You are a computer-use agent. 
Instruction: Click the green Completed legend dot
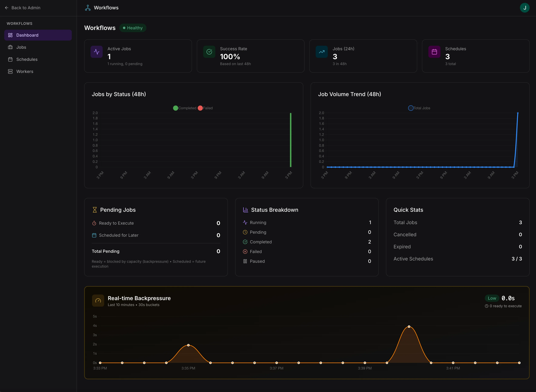tap(176, 108)
